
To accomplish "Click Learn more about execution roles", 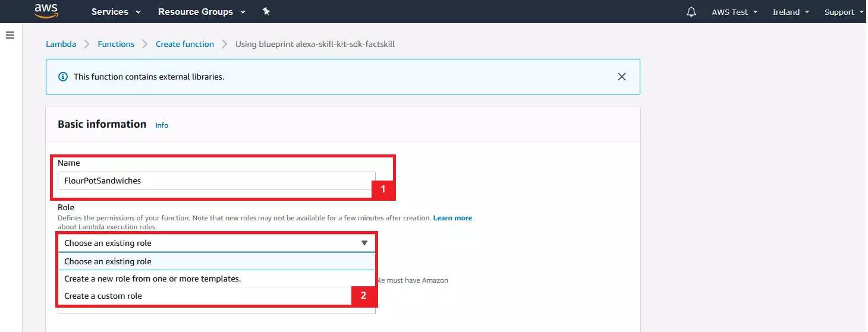I will pyautogui.click(x=452, y=218).
